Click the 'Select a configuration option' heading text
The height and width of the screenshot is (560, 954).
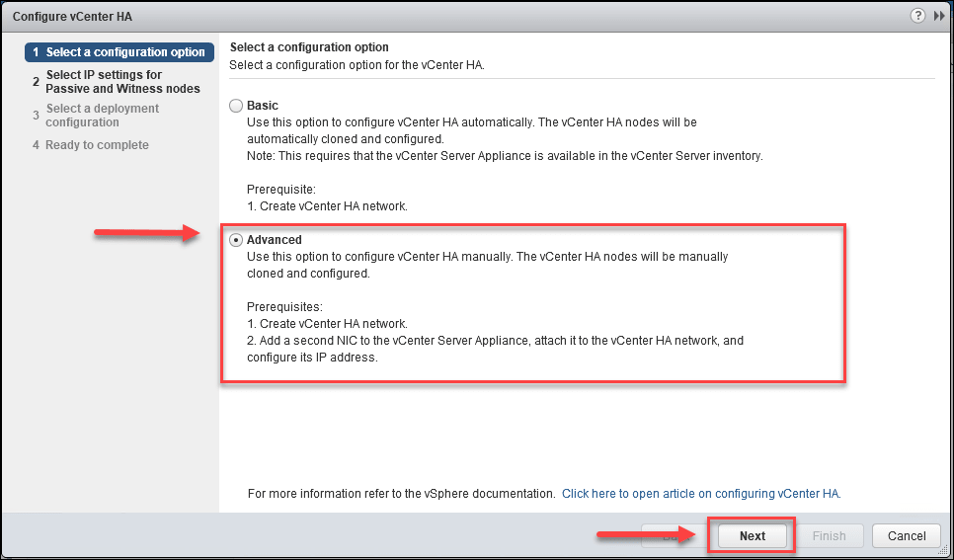coord(309,46)
